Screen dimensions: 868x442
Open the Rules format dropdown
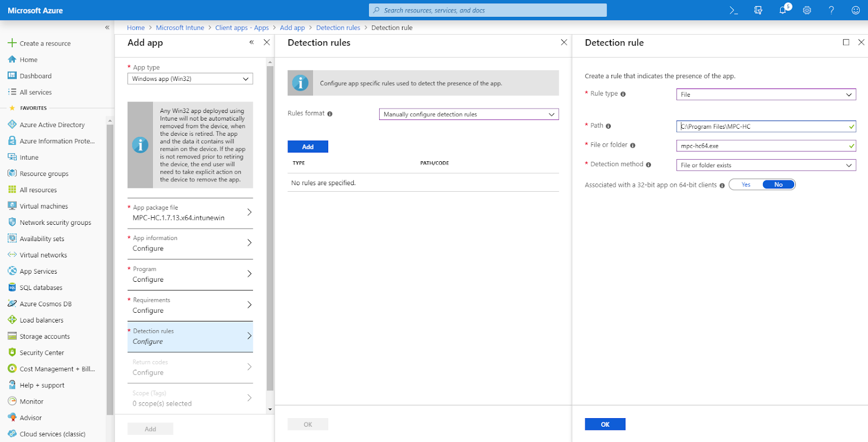[x=469, y=114]
